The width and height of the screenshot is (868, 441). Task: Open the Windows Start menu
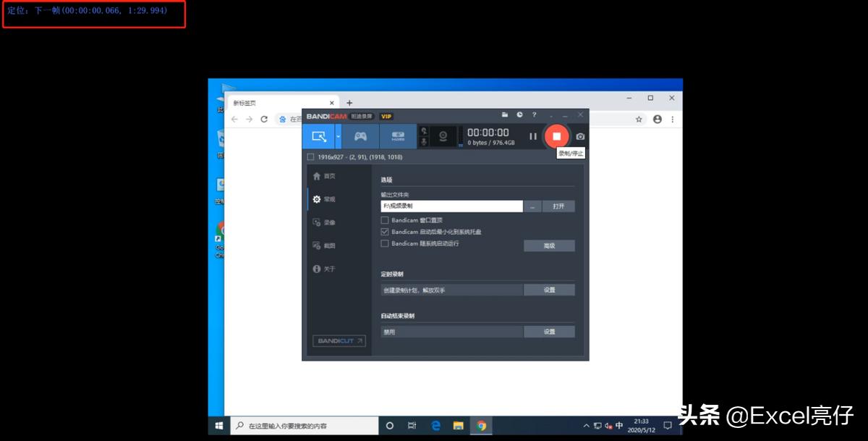219,425
